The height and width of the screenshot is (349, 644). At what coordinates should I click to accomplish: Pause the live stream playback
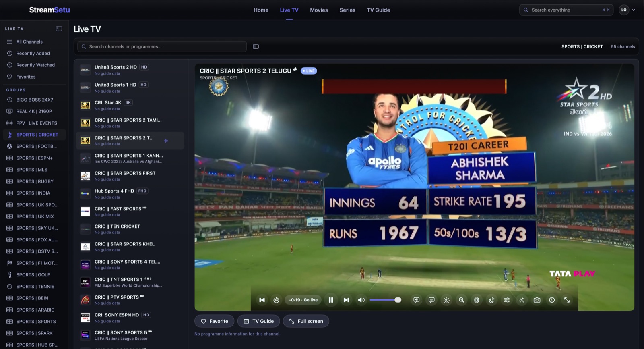[331, 300]
